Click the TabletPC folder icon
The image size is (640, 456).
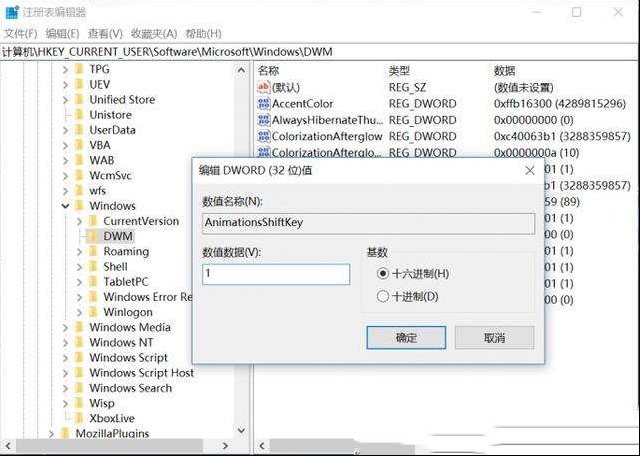(93, 282)
